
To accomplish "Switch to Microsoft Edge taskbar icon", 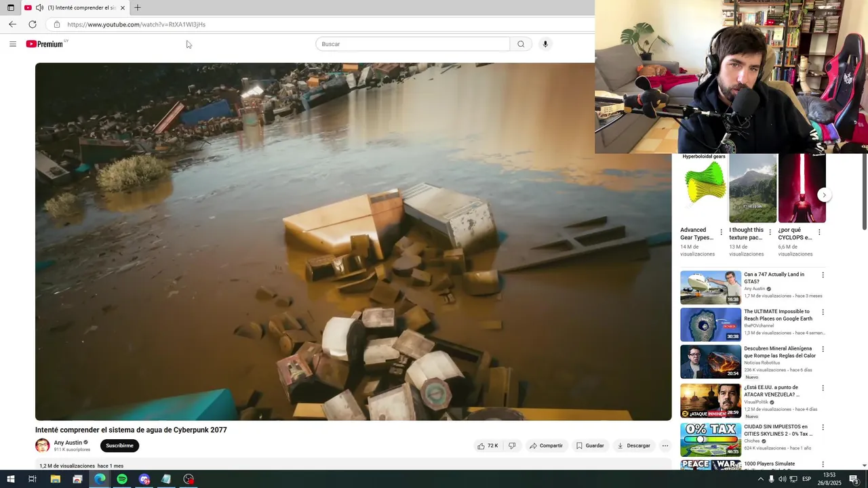I will click(100, 479).
